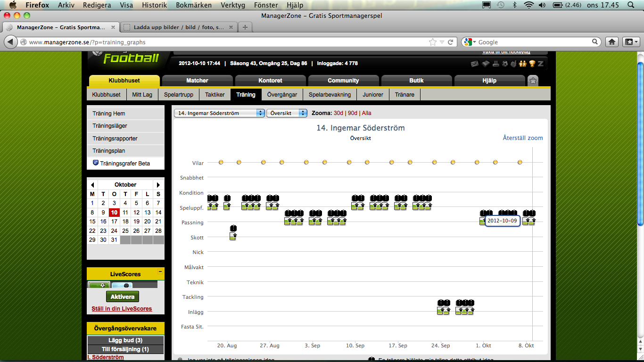
Task: Open a new browser tab with plus button
Action: tap(245, 27)
